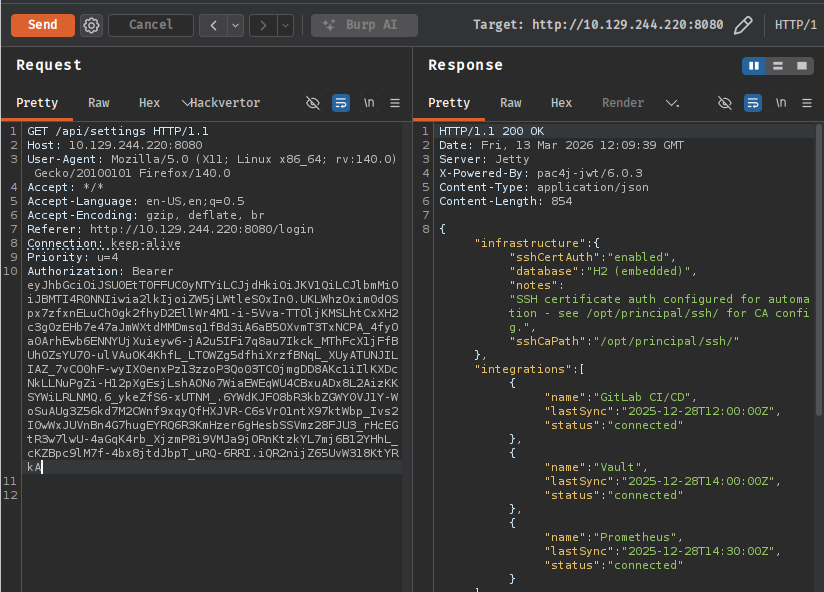Open Request panel hamburger menu

pyautogui.click(x=395, y=103)
